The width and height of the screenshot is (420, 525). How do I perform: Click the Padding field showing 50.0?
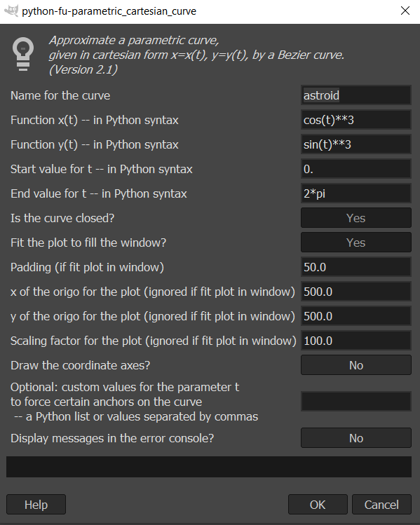(x=356, y=267)
